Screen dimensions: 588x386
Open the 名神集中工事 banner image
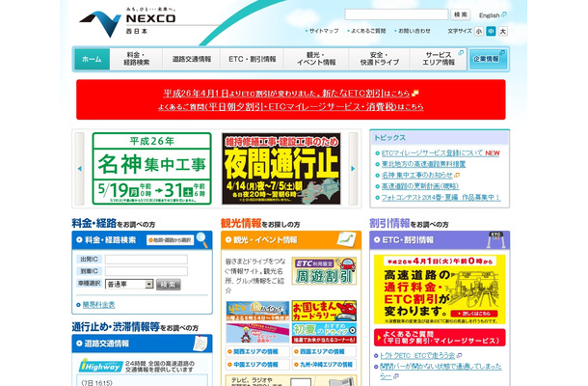(152, 169)
